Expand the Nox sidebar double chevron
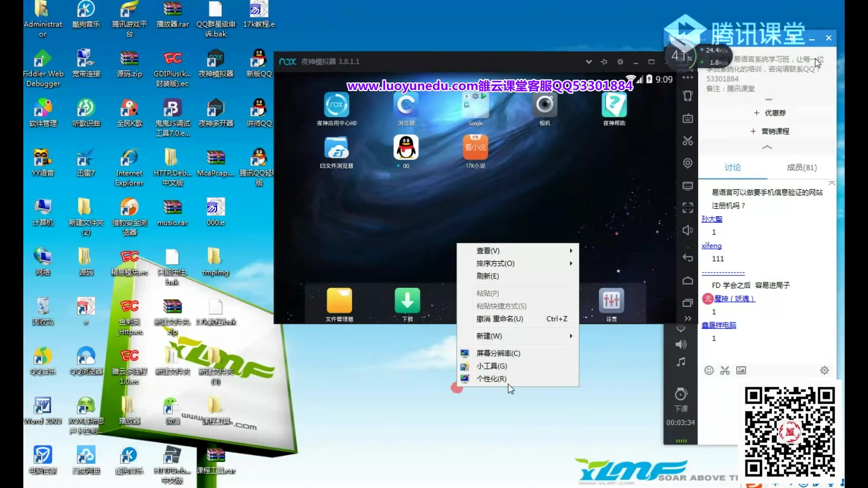The image size is (868, 488). (x=688, y=318)
